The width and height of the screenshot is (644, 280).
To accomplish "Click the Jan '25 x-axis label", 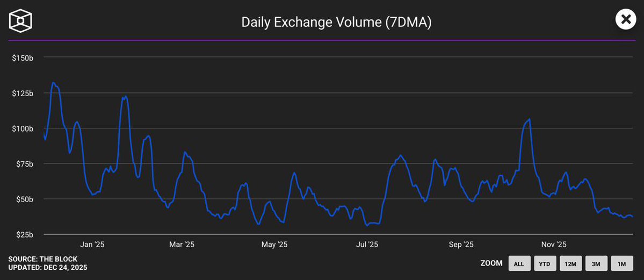I will [x=92, y=245].
